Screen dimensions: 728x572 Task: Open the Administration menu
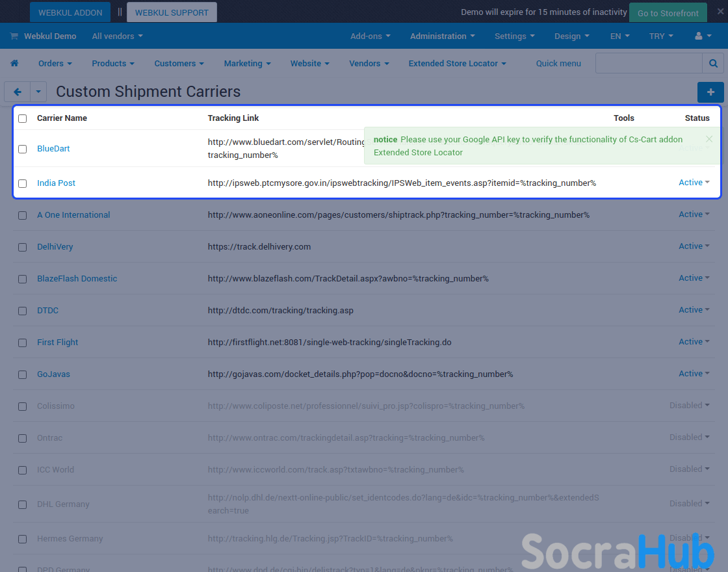[x=443, y=36]
